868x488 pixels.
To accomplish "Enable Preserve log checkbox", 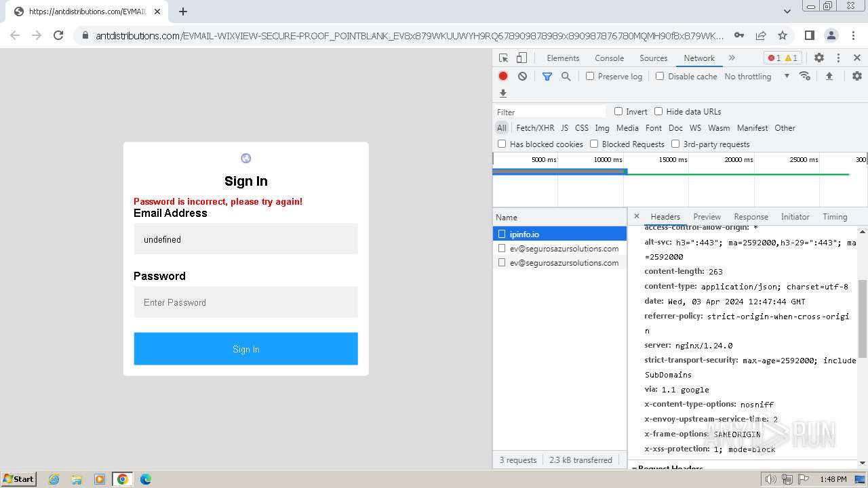I will 590,77.
